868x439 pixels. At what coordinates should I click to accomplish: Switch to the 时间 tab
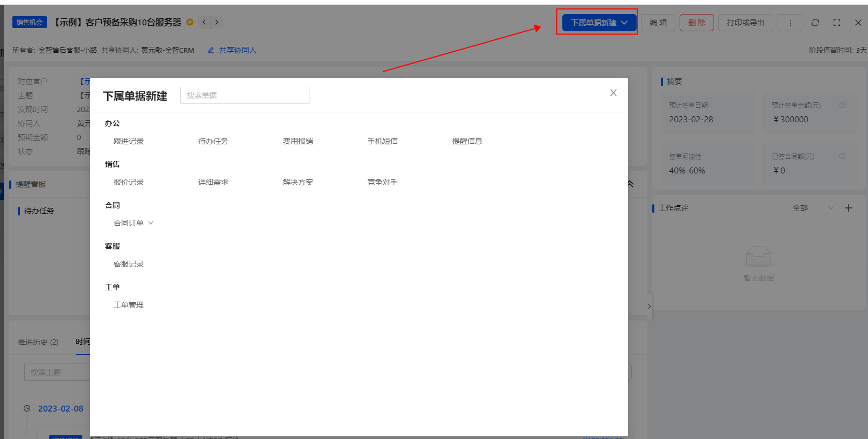(x=82, y=342)
